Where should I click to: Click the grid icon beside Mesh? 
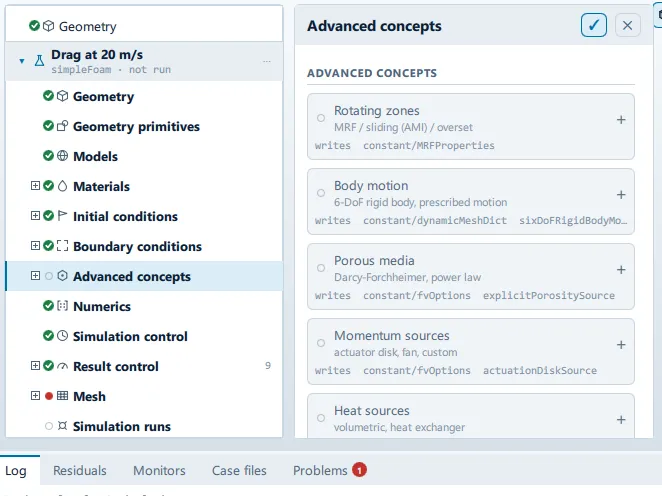pos(62,396)
